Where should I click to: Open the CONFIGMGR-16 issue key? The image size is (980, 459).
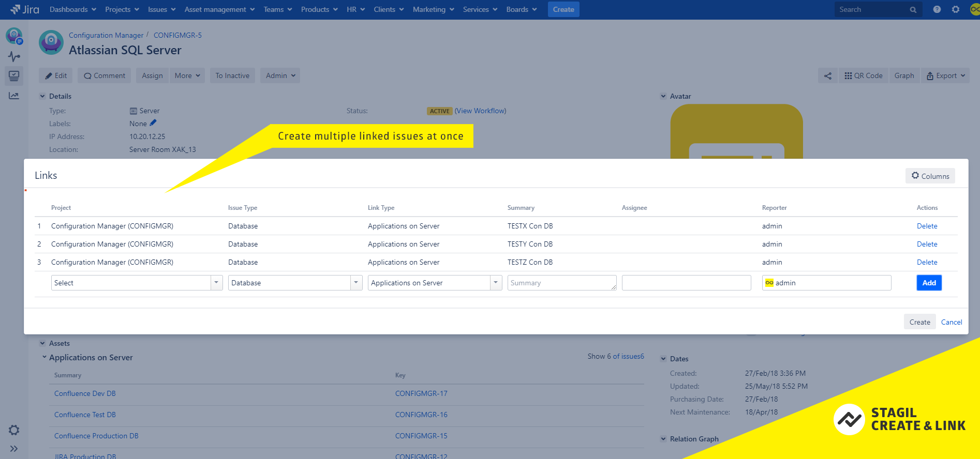(x=421, y=415)
